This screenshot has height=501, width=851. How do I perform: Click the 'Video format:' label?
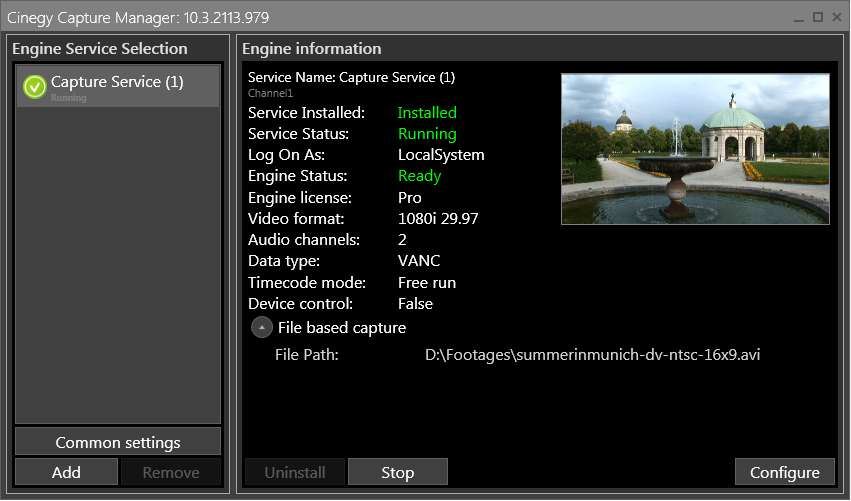(x=296, y=219)
